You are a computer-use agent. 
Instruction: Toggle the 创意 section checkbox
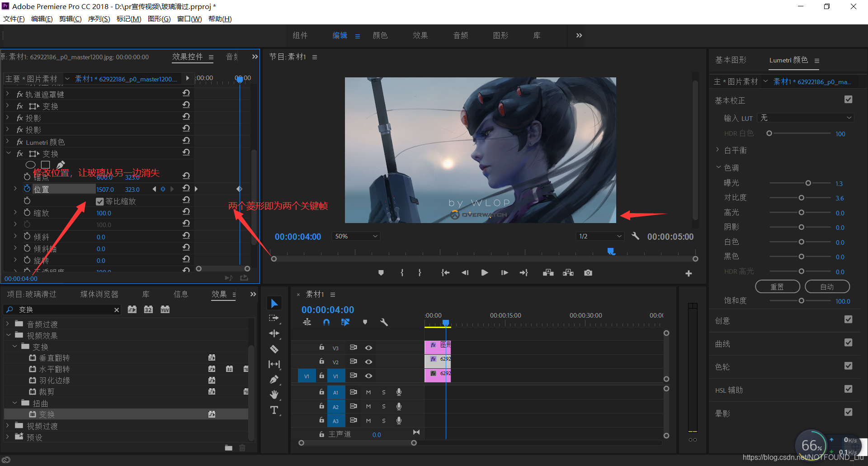(848, 319)
